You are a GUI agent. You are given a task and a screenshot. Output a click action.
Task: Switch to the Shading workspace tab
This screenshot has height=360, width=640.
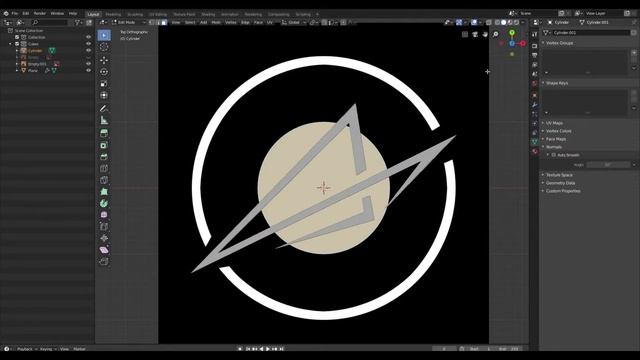pos(208,14)
